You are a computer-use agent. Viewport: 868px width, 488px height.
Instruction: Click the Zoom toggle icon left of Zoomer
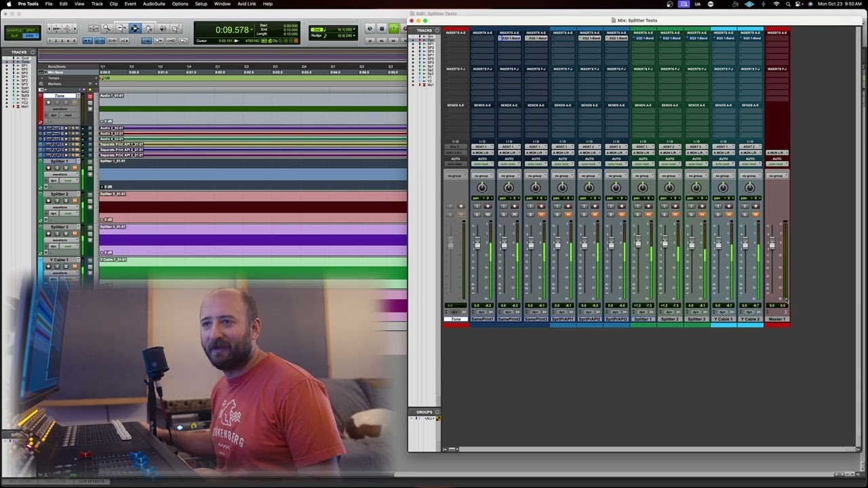94,28
